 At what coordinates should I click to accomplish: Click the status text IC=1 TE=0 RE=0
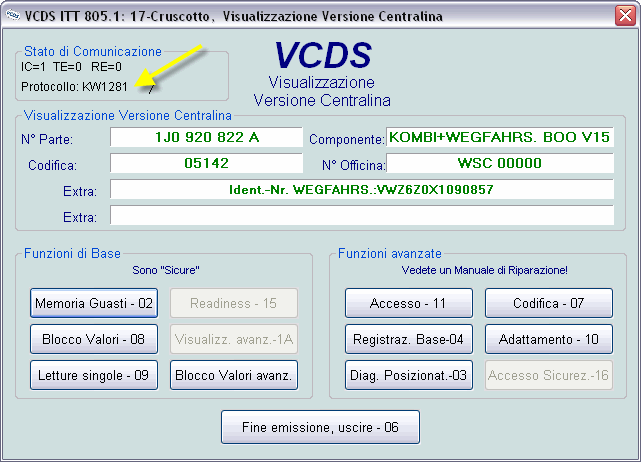(x=71, y=67)
